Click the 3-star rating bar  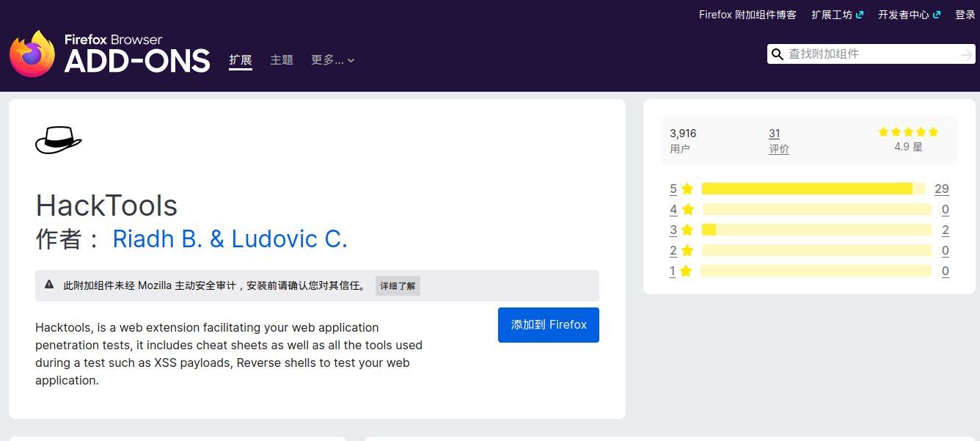click(816, 230)
